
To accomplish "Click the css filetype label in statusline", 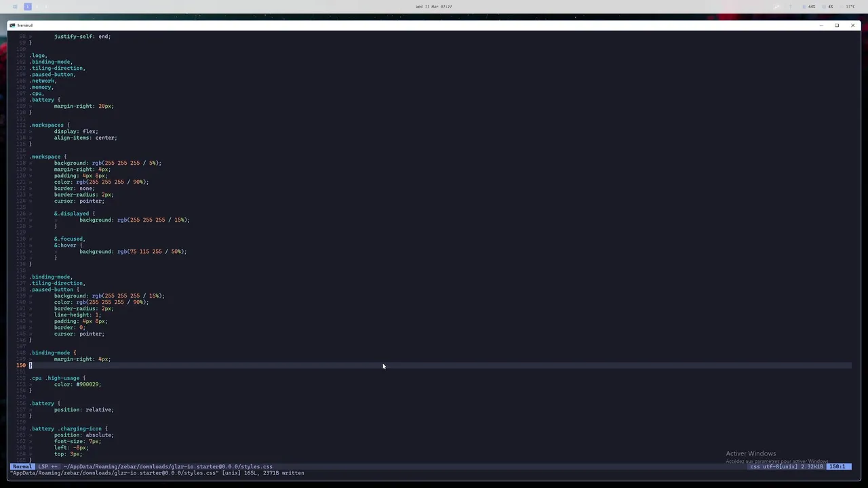I will click(x=755, y=466).
